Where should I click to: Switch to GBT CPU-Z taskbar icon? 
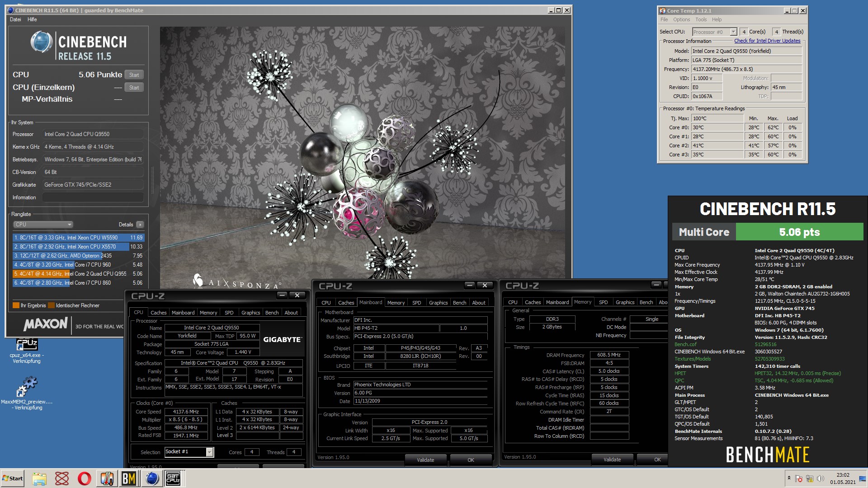pyautogui.click(x=174, y=479)
